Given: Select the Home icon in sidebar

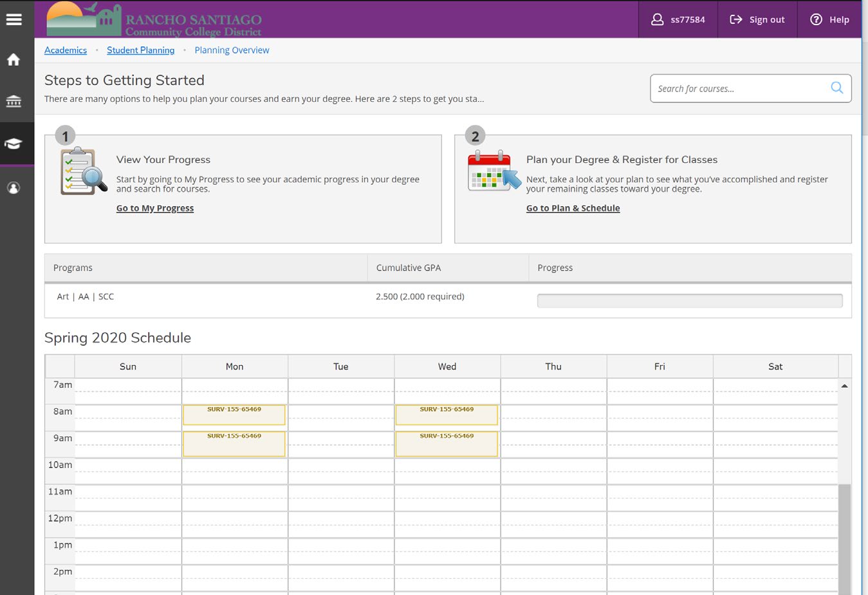Looking at the screenshot, I should coord(15,59).
